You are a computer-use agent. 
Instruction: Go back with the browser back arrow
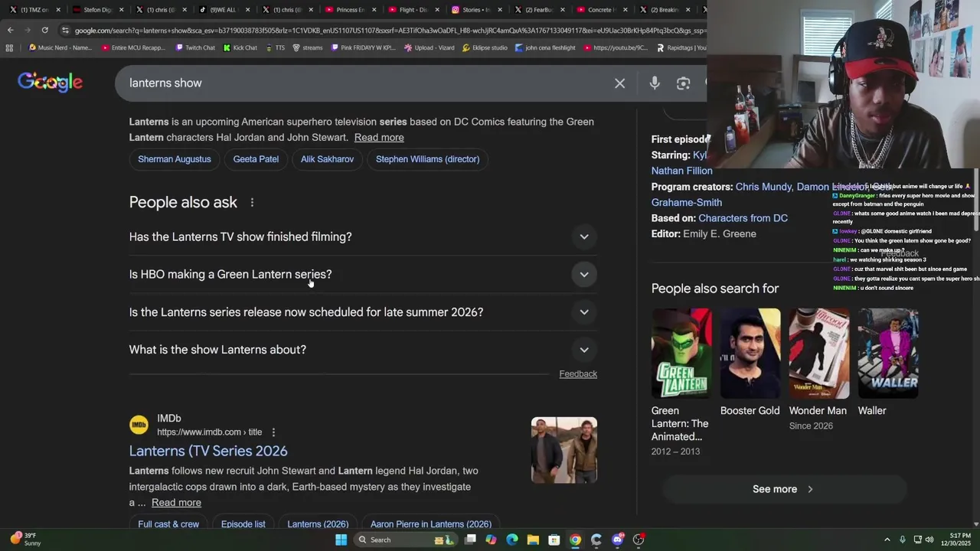tap(10, 30)
